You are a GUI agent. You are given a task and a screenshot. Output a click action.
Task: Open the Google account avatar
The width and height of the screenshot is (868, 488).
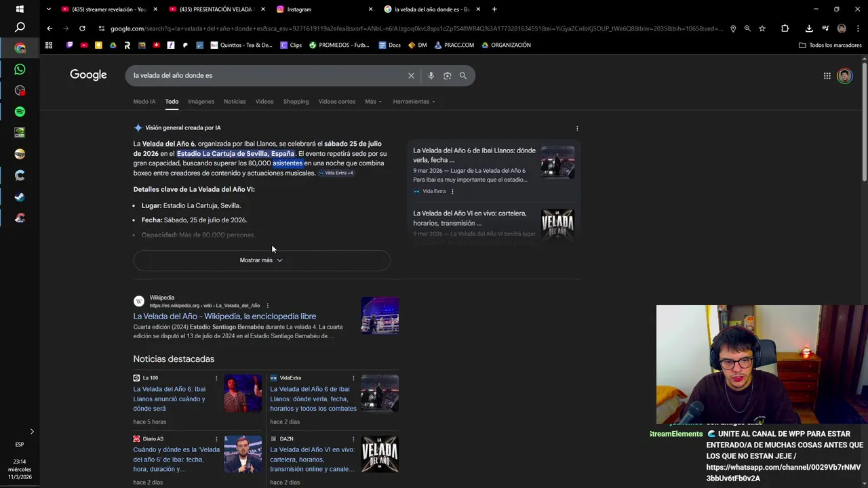point(844,76)
